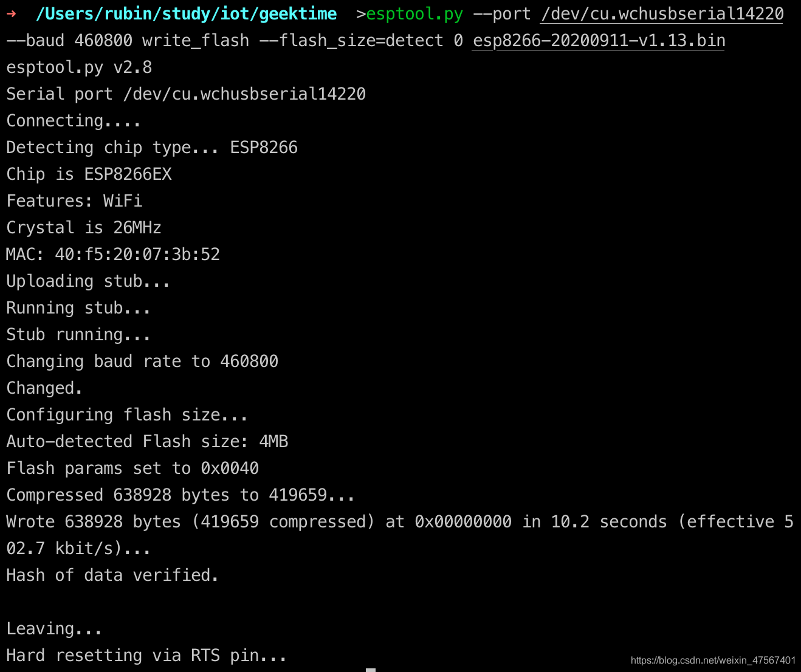Click the '02.7 kbit/s)...' line
The height and width of the screenshot is (672, 801).
(x=78, y=549)
